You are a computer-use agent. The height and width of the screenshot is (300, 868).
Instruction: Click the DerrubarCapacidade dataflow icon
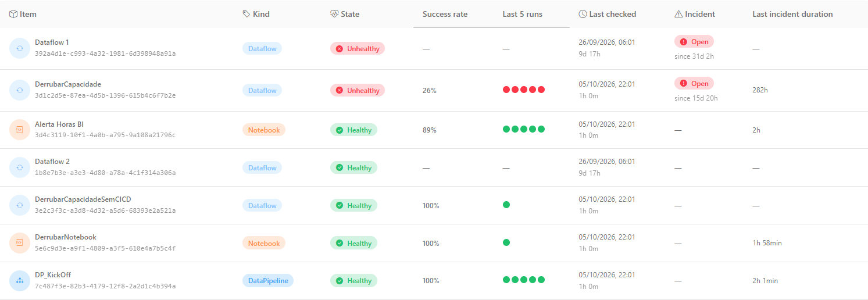coord(19,90)
